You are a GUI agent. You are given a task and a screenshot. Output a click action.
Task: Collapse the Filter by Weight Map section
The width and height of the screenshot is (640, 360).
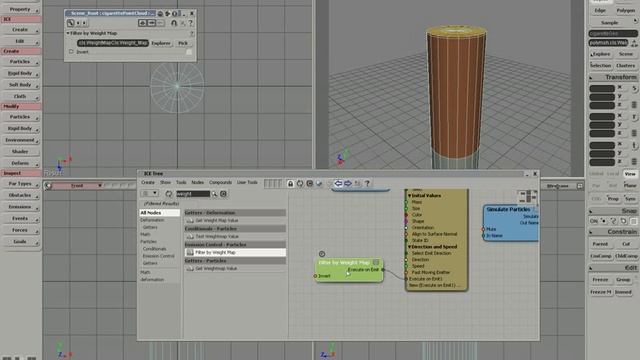click(68, 33)
